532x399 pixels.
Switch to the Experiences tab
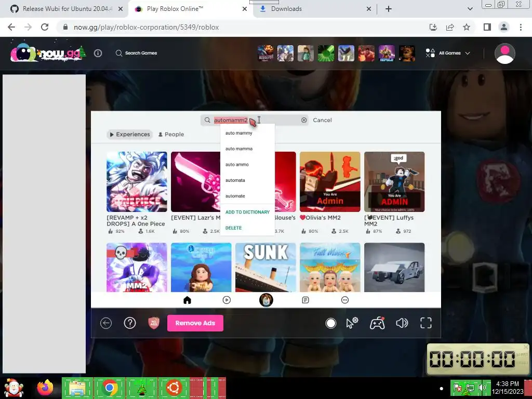(130, 135)
